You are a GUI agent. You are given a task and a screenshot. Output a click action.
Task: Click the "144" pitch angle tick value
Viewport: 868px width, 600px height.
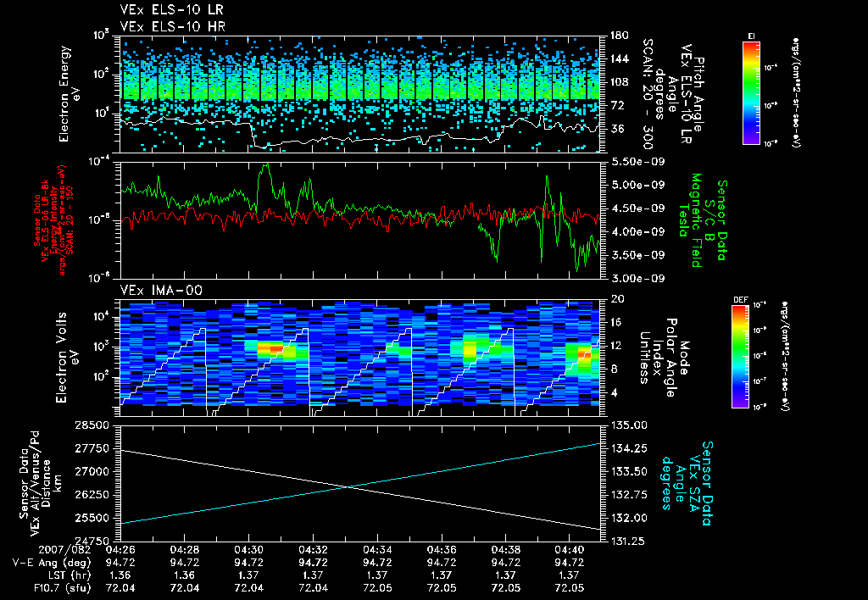click(x=619, y=58)
